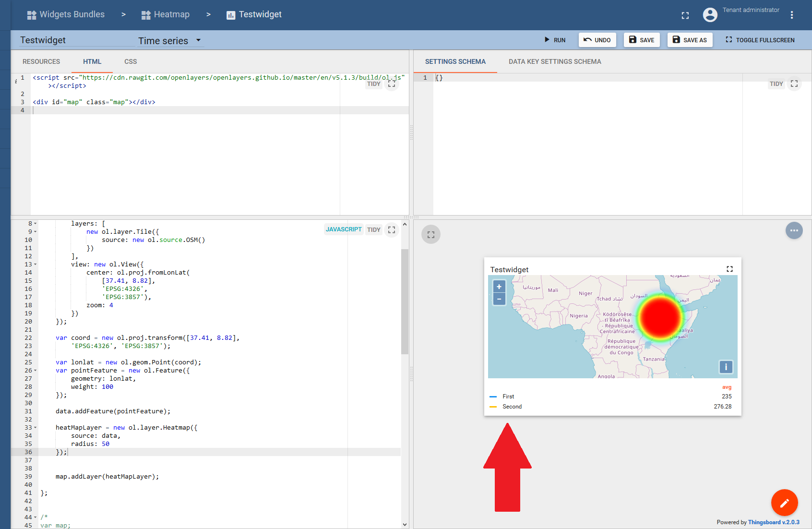This screenshot has width=812, height=529.
Task: Click the Undo button
Action: (597, 40)
